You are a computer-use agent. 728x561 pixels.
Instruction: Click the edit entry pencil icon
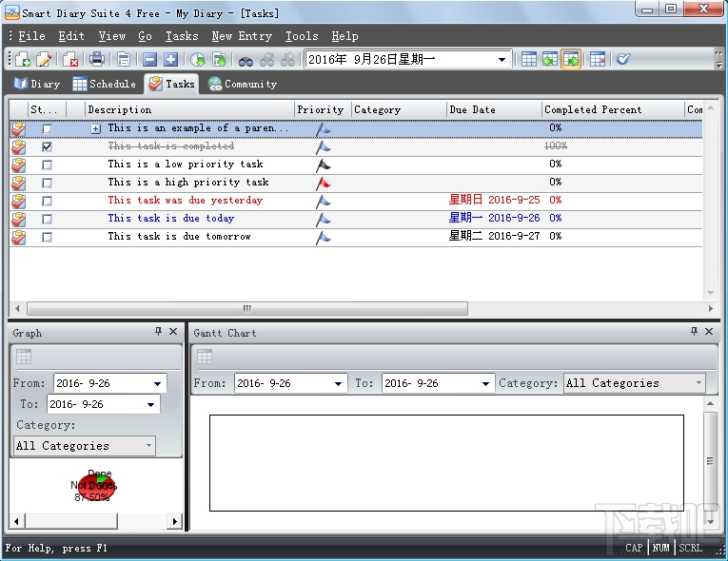[44, 59]
